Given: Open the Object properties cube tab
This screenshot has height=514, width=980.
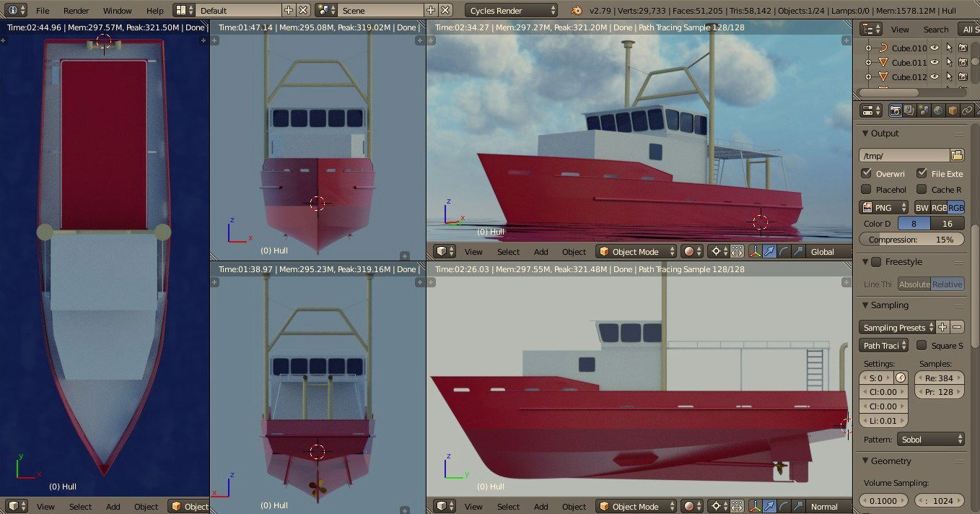Looking at the screenshot, I should click(952, 110).
